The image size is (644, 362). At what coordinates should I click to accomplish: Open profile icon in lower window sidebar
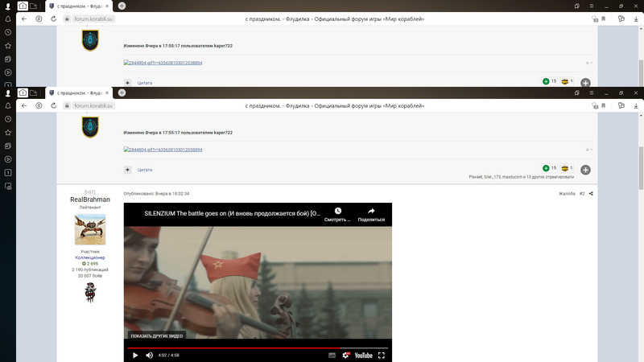coord(8,93)
